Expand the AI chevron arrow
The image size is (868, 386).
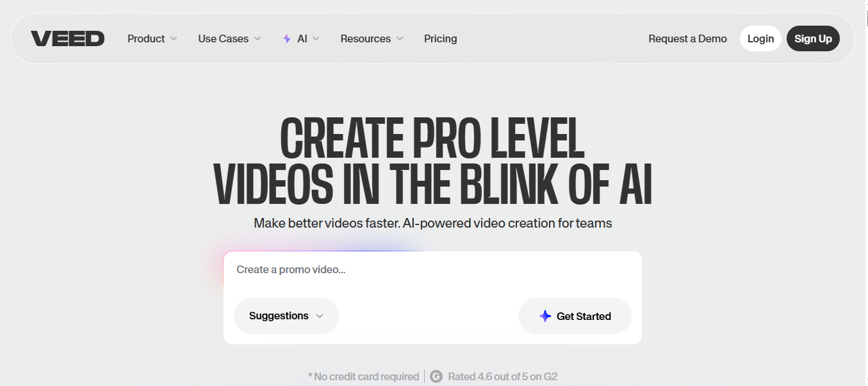click(316, 38)
